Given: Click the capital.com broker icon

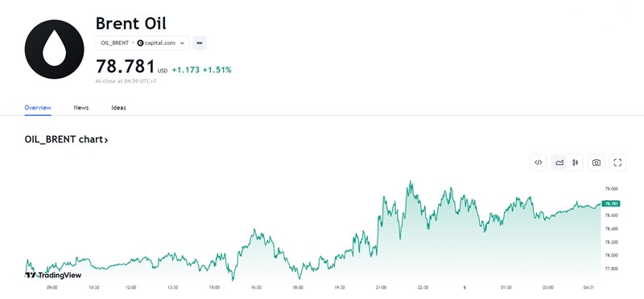Looking at the screenshot, I should click(140, 43).
